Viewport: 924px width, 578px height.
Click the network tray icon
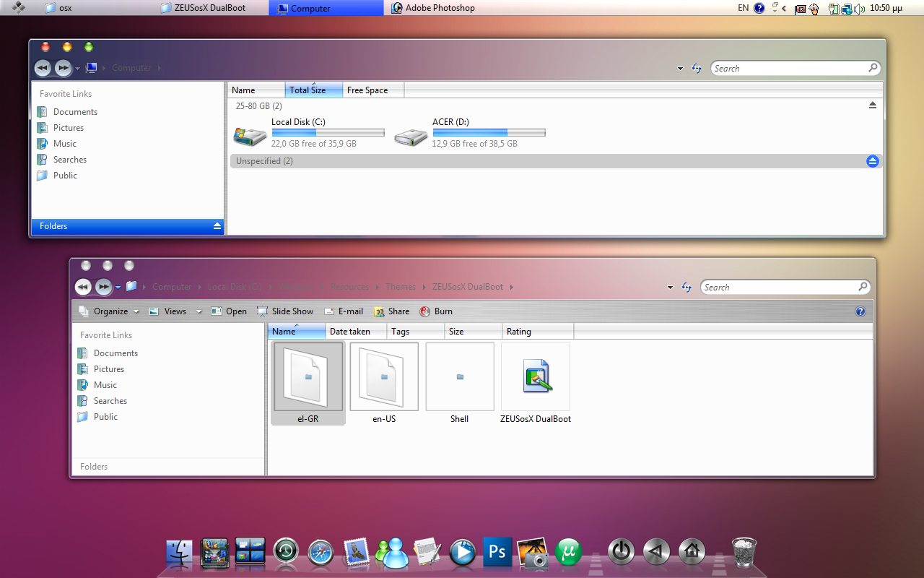[846, 9]
